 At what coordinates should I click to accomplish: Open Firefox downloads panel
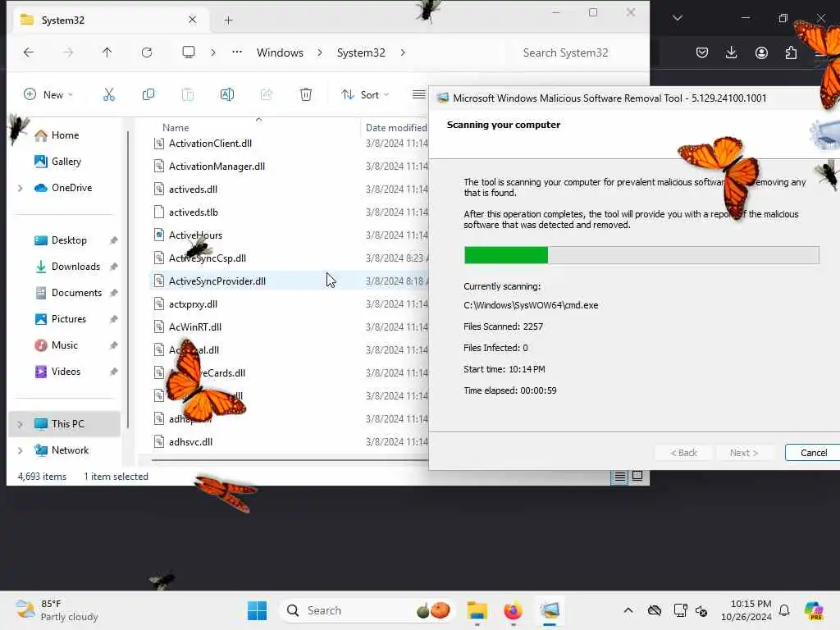coord(731,52)
